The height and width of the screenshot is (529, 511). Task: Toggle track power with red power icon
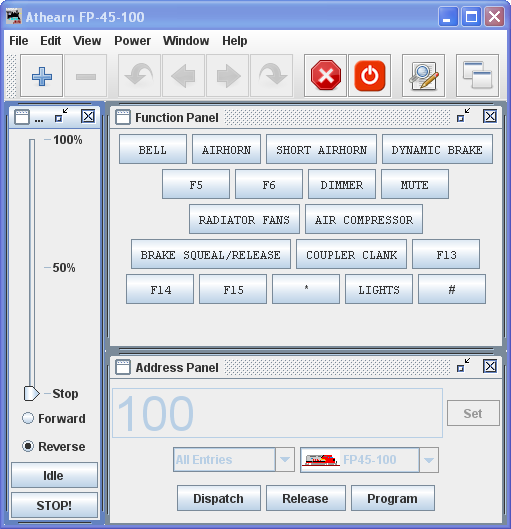coord(370,76)
